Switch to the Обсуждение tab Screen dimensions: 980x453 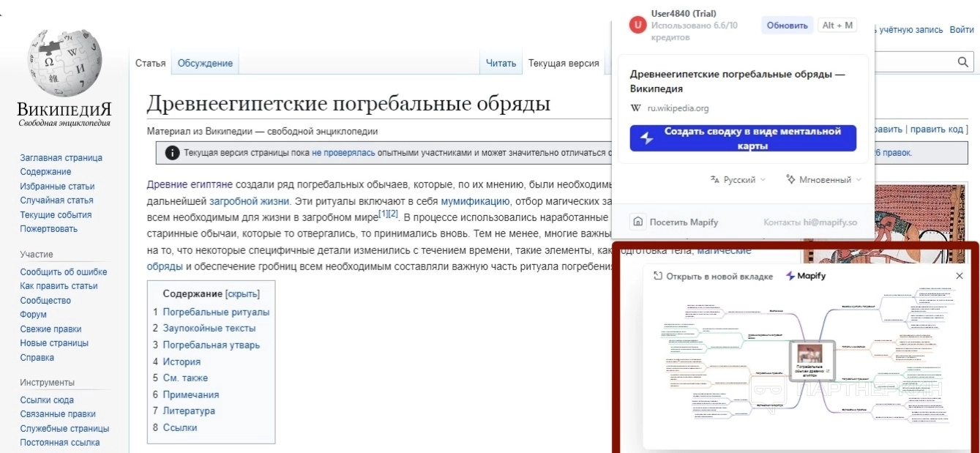pos(205,63)
